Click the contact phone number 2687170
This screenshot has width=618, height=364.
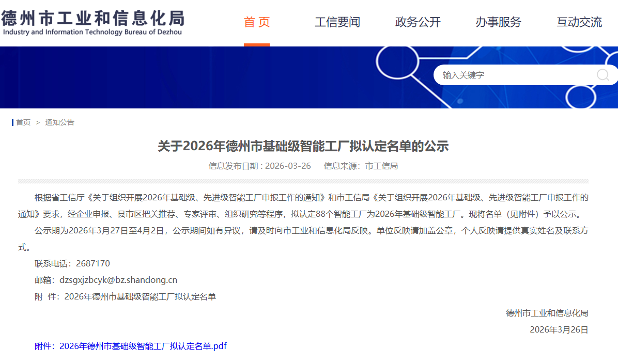coord(92,263)
